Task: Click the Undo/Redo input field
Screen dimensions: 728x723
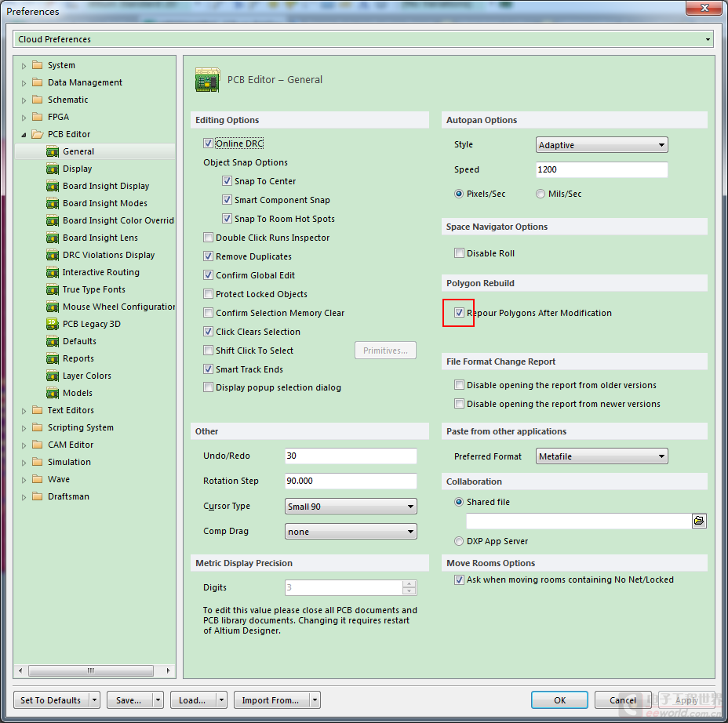Action: tap(351, 456)
